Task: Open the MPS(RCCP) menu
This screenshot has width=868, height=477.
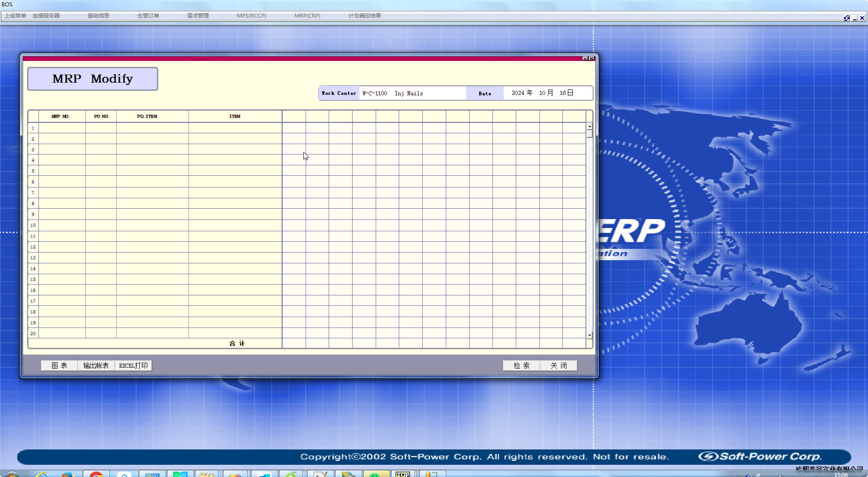Action: (251, 16)
